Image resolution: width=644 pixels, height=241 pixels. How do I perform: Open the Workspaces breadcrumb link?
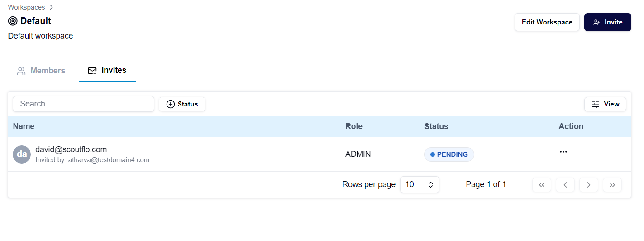[x=26, y=7]
